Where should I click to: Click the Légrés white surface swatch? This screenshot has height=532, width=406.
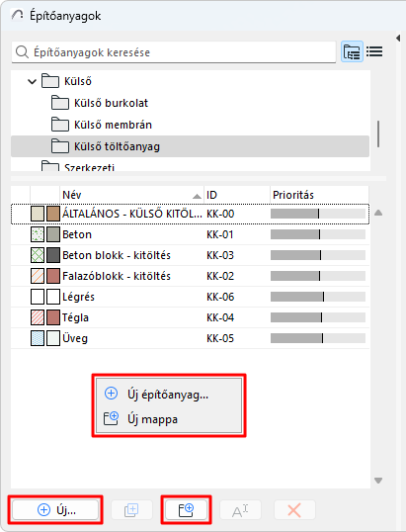[53, 297]
